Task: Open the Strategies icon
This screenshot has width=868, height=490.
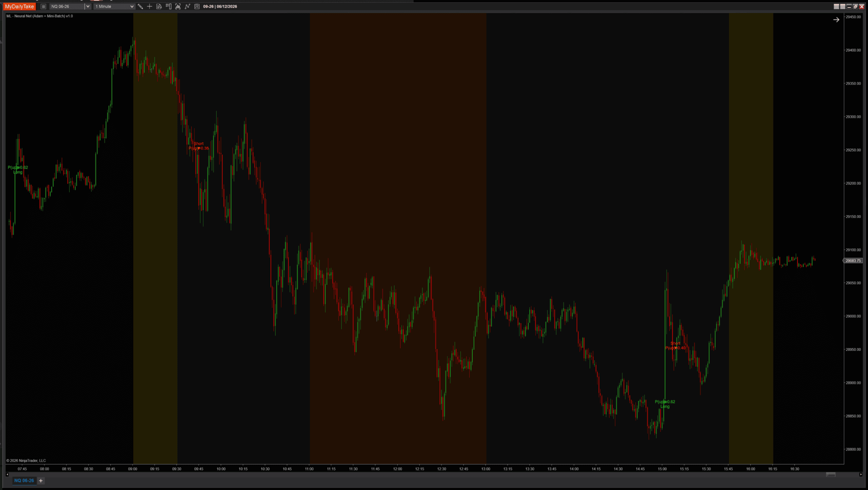Action: click(197, 6)
